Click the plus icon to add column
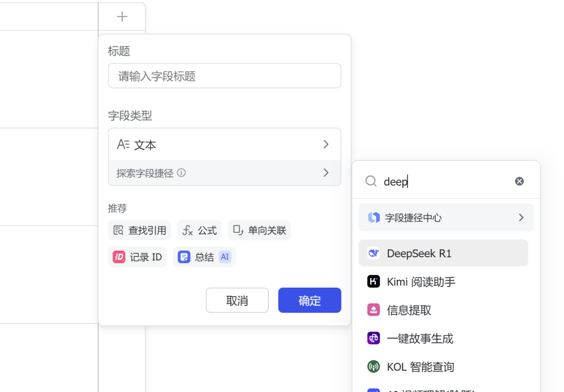564x392 pixels. (x=122, y=17)
